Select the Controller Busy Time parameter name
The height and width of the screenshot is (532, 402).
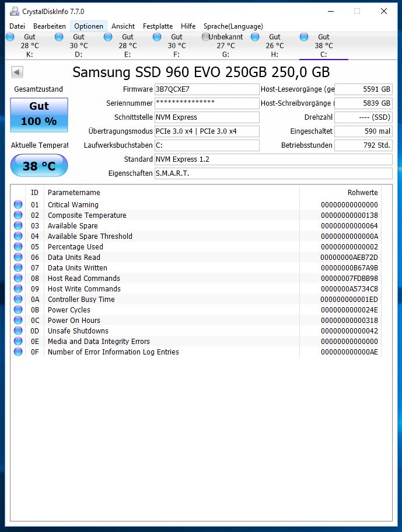[81, 299]
